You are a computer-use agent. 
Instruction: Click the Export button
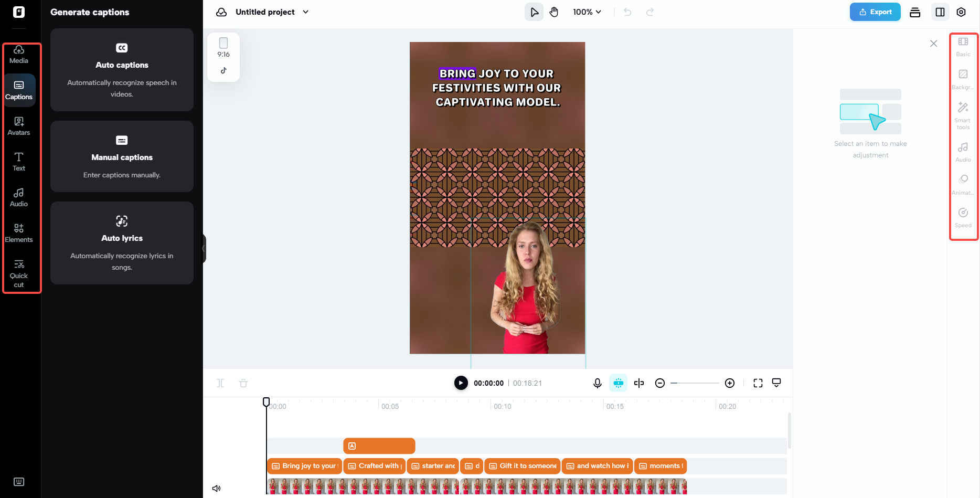(x=875, y=12)
